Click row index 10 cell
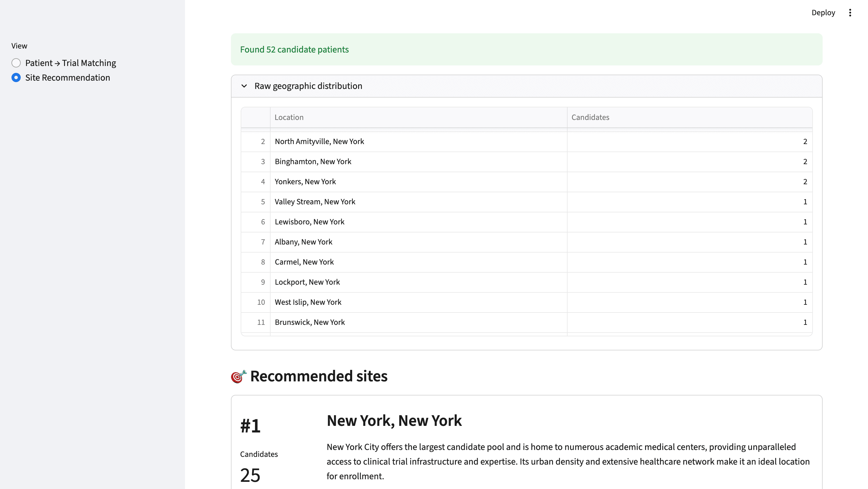This screenshot has height=489, width=868. point(255,302)
